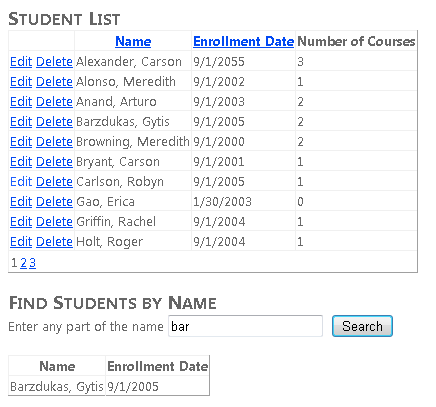Viewport: 436px width, 407px height.
Task: Delete Alexander, Carson from the list
Action: (54, 62)
